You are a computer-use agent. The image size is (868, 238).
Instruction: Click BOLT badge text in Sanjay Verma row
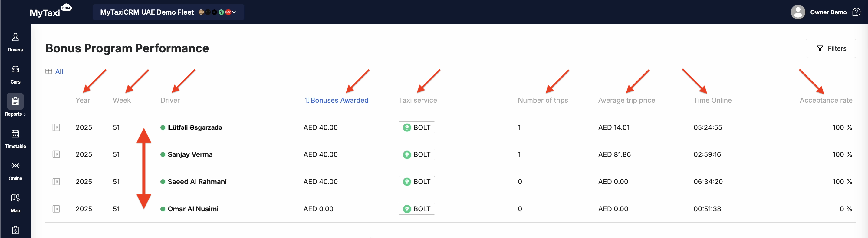[x=422, y=154]
